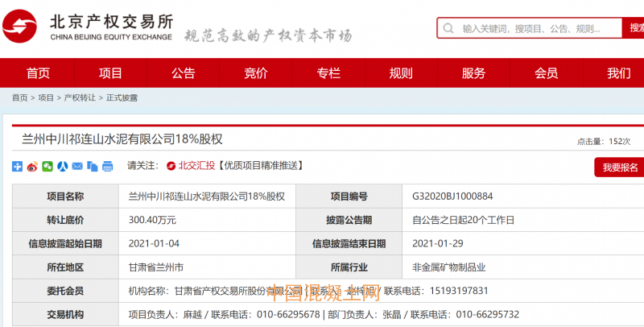Open the blue plus share-more icon
The width and height of the screenshot is (644, 327).
18,167
